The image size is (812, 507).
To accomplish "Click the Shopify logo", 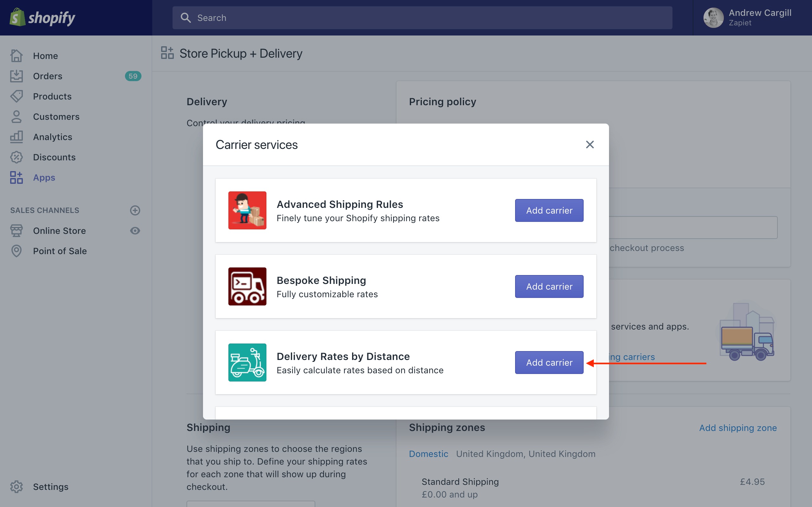I will coord(42,17).
